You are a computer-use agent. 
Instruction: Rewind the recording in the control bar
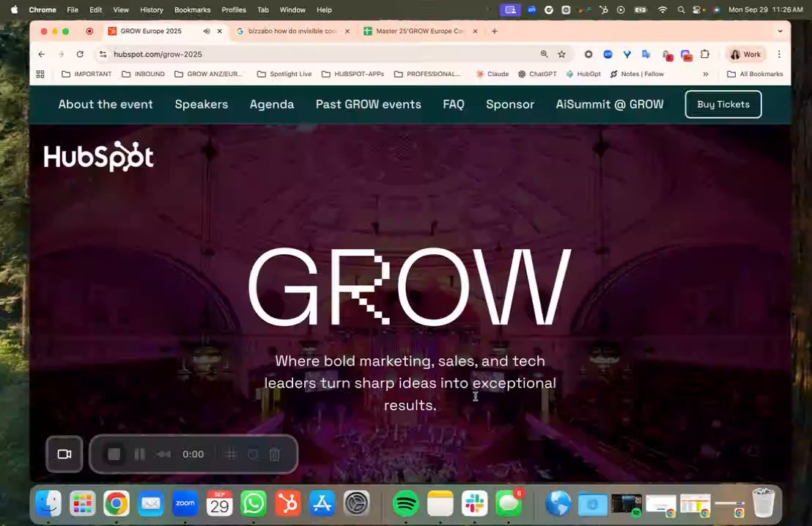[x=163, y=454]
